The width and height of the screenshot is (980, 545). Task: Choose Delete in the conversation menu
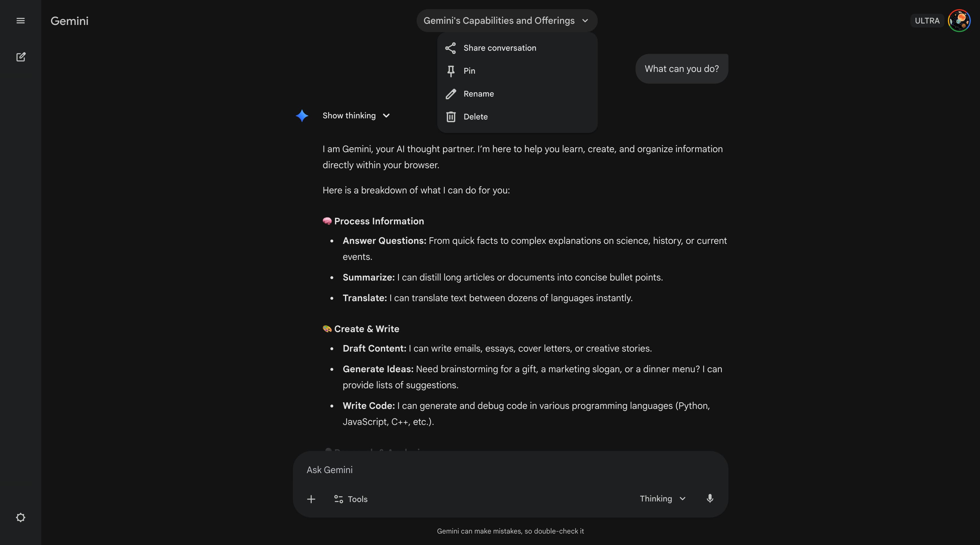pyautogui.click(x=476, y=117)
